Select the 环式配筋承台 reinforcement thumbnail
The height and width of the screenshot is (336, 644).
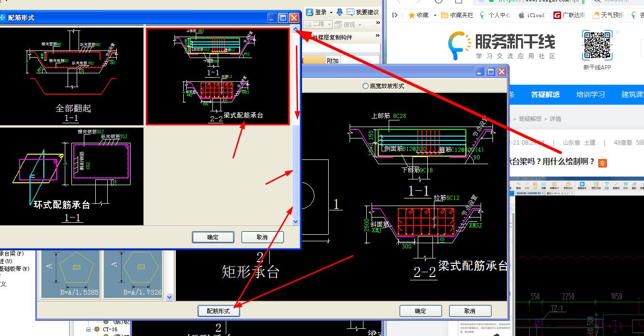72,176
